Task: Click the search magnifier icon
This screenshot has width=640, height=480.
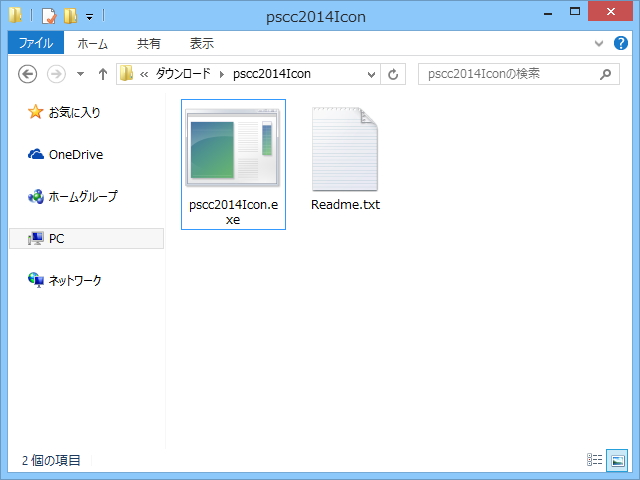Action: click(605, 74)
